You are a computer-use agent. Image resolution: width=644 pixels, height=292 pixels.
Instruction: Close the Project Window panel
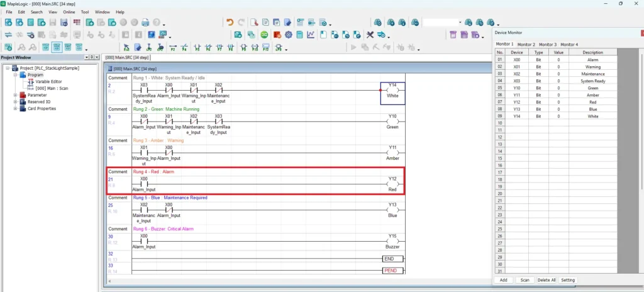(97, 57)
